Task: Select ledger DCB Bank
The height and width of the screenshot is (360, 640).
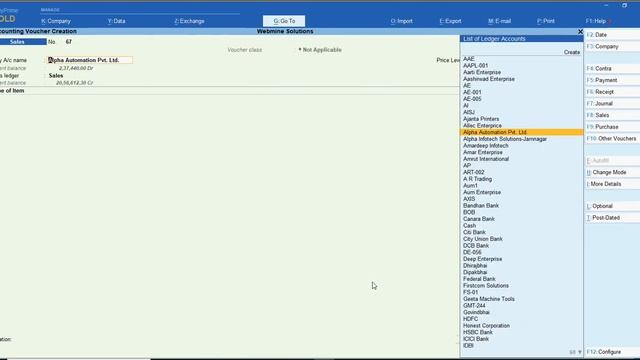Action: click(x=476, y=246)
